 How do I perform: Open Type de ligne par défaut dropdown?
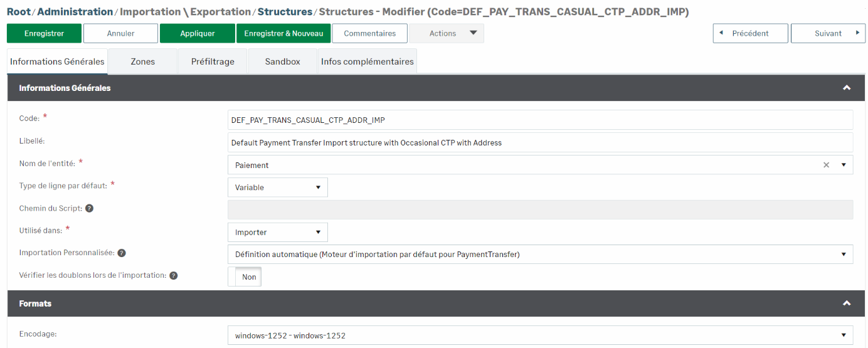[277, 187]
